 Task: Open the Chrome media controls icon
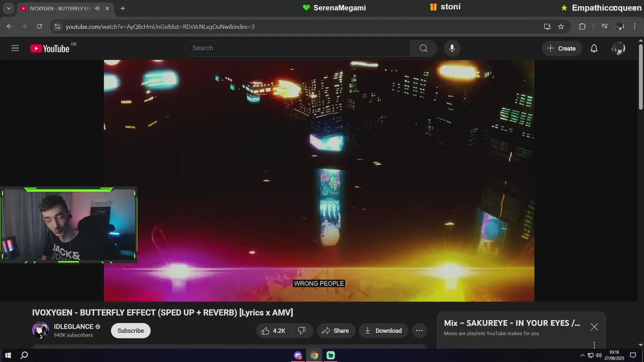coord(605,27)
